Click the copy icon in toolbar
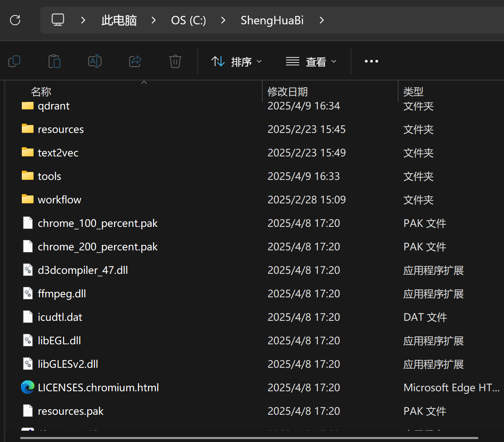The width and height of the screenshot is (504, 442). (x=14, y=62)
